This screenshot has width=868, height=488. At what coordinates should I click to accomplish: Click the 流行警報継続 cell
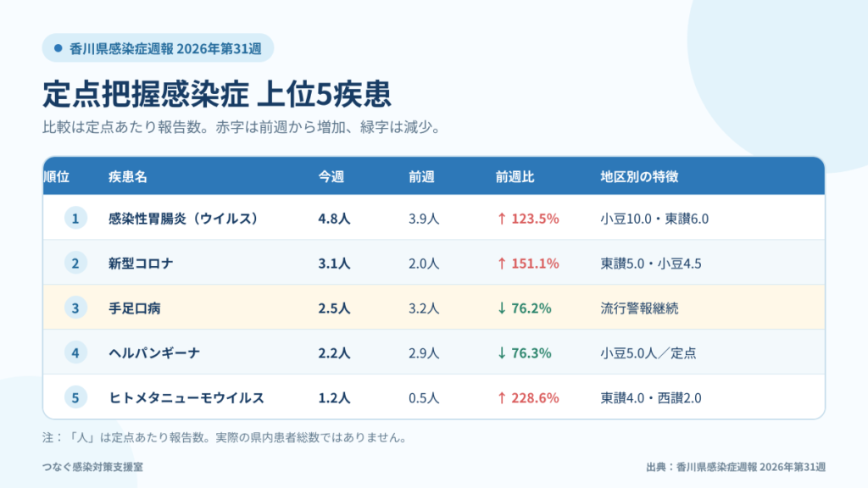point(639,308)
